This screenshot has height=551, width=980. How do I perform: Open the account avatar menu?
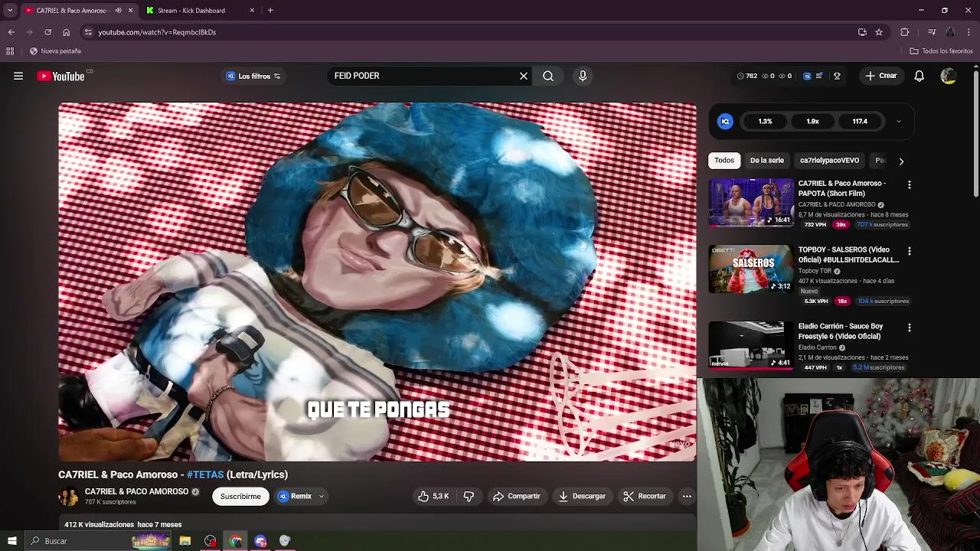948,76
